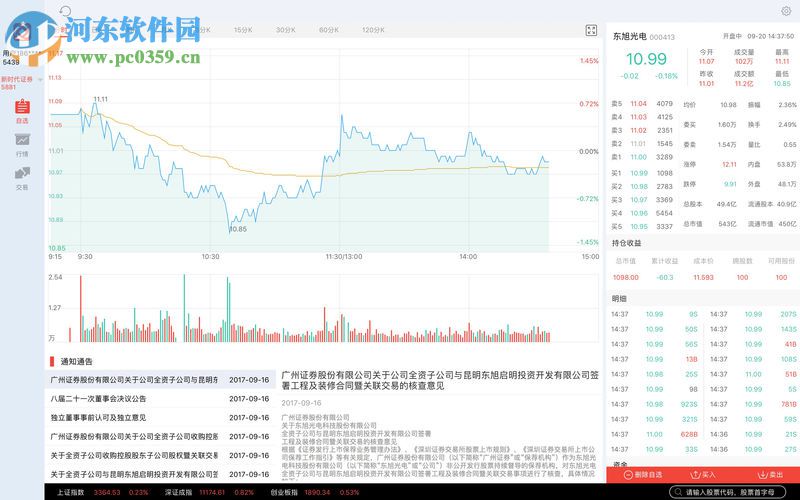Select the first 广州证券…与昆明东 announcement row
The image size is (800, 500).
pyautogui.click(x=160, y=380)
